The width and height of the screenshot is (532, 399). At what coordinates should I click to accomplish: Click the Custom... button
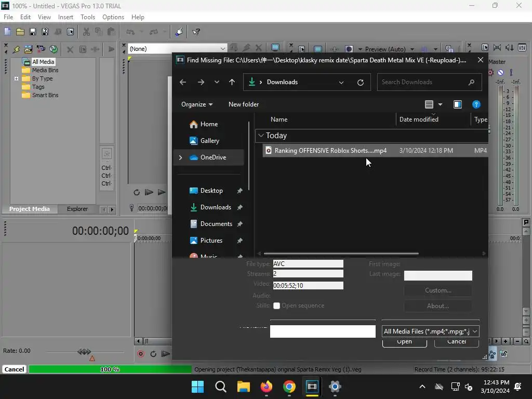[438, 290]
